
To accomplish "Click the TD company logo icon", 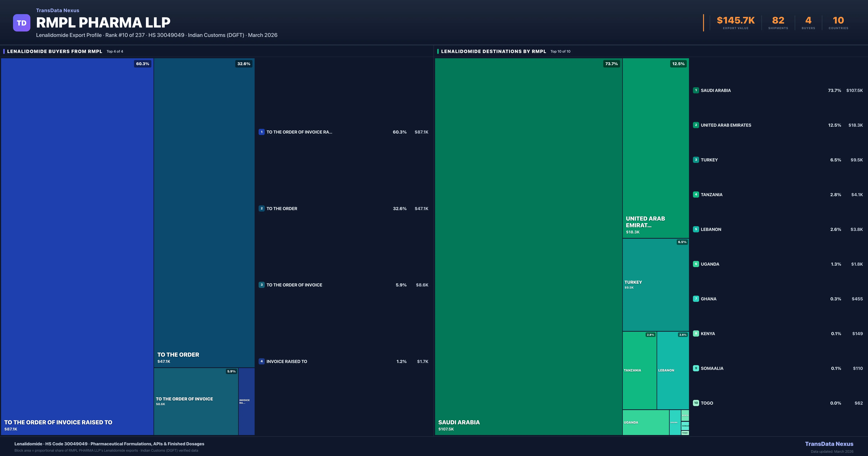I will 22,22.
